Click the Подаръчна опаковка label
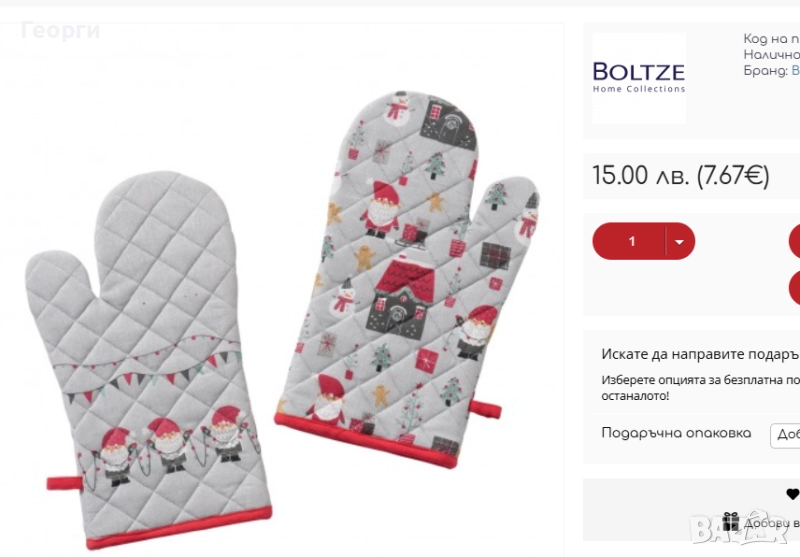800x557 pixels. coord(676,433)
